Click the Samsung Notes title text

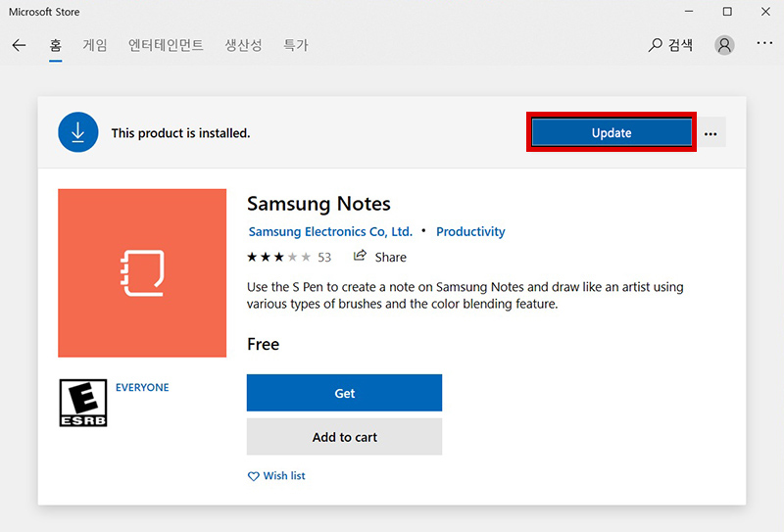click(318, 204)
